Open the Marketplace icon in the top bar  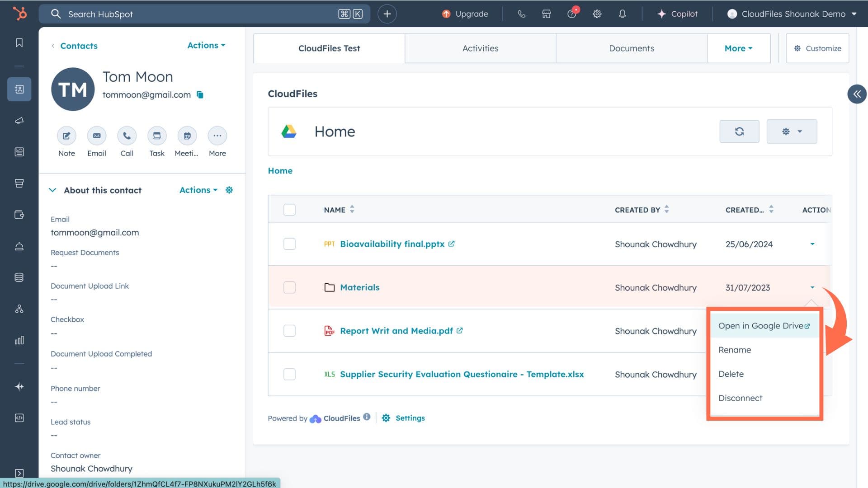click(x=546, y=14)
